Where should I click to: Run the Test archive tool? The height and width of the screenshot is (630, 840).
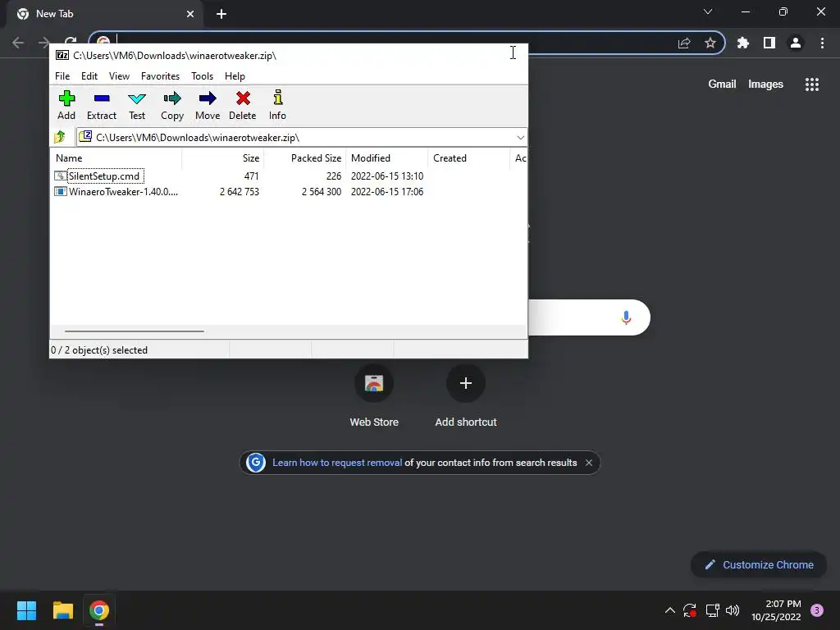[137, 106]
